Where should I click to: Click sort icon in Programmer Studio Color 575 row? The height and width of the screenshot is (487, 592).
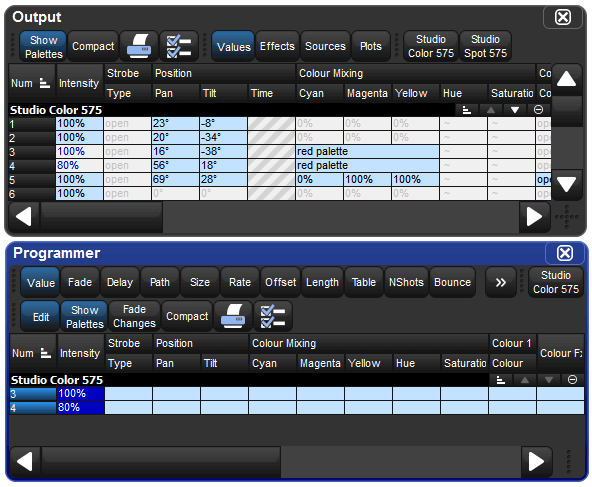(x=501, y=380)
